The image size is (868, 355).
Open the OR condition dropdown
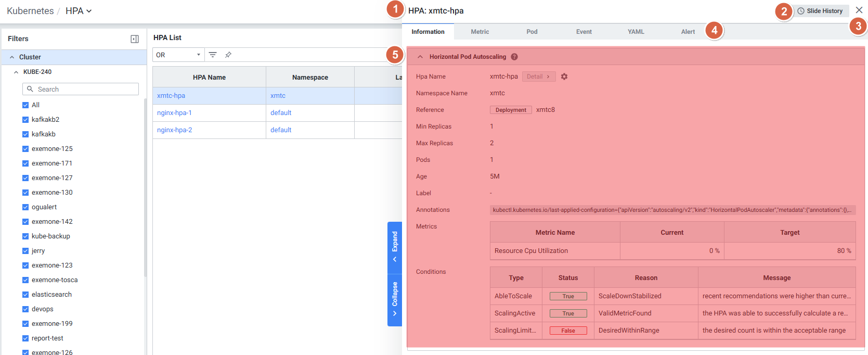click(178, 55)
